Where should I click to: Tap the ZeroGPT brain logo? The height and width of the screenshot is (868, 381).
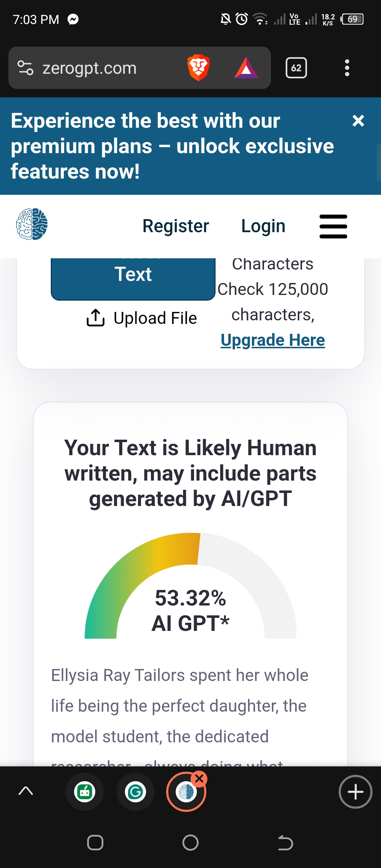click(x=32, y=224)
